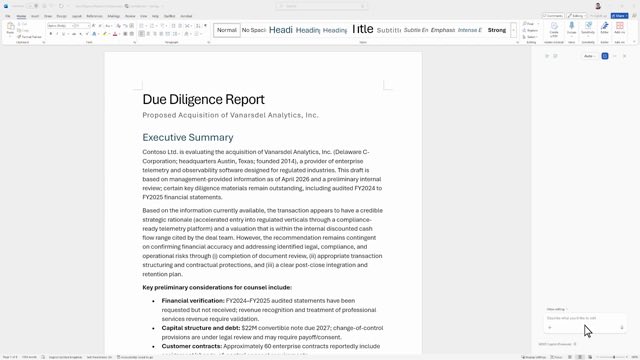Click the Shading icon

click(x=187, y=34)
